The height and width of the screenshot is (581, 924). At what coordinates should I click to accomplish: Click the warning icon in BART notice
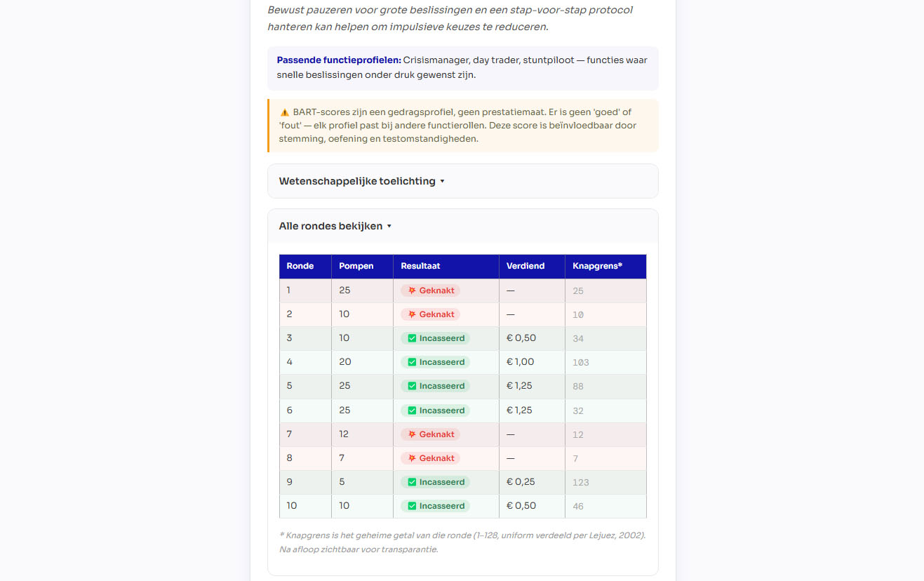coord(284,112)
